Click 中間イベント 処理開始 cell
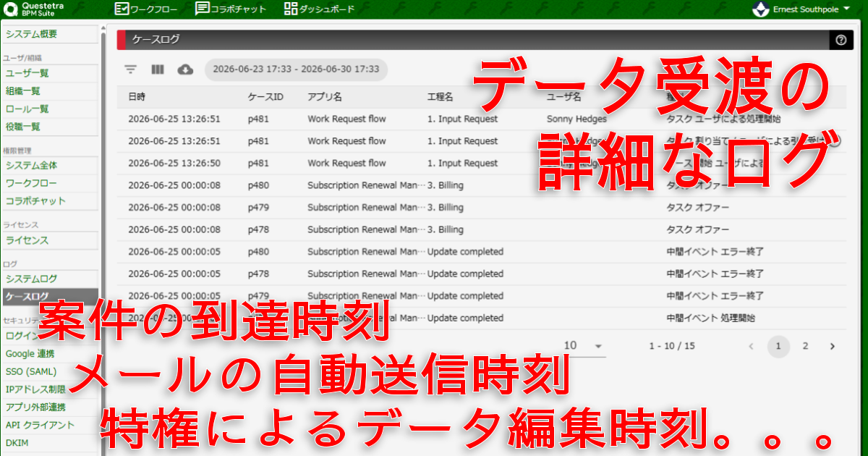 click(x=710, y=318)
